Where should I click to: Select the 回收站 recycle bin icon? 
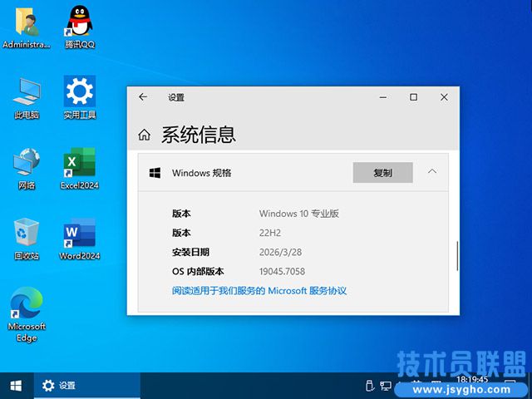[27, 239]
